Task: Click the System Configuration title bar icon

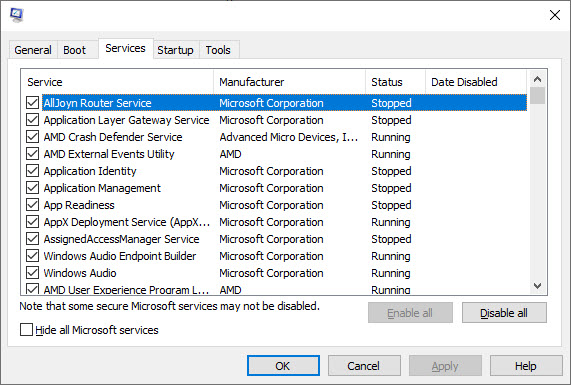Action: click(x=17, y=15)
